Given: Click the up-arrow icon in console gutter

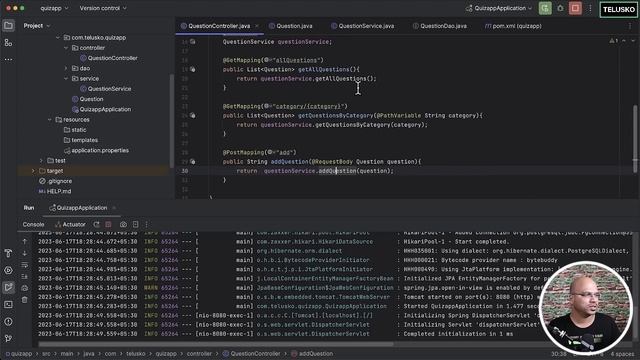Looking at the screenshot, I should (25, 242).
